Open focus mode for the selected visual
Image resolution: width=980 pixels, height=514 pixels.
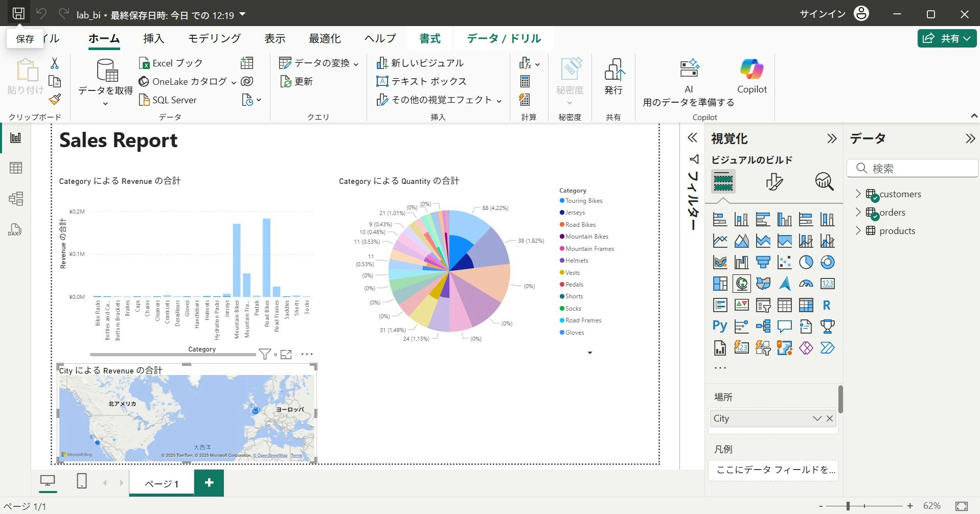click(x=286, y=354)
